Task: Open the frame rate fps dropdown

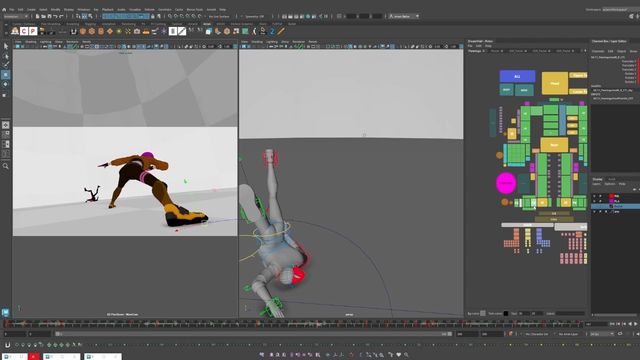Action: [x=602, y=334]
